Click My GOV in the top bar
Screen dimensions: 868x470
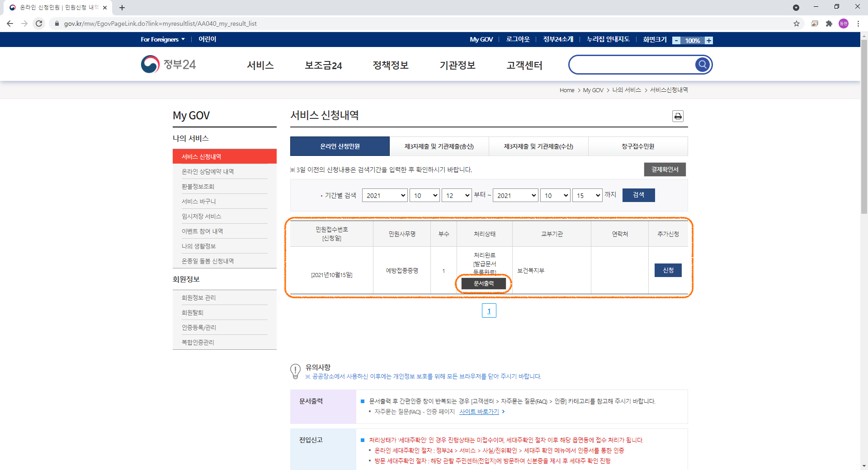(x=481, y=39)
